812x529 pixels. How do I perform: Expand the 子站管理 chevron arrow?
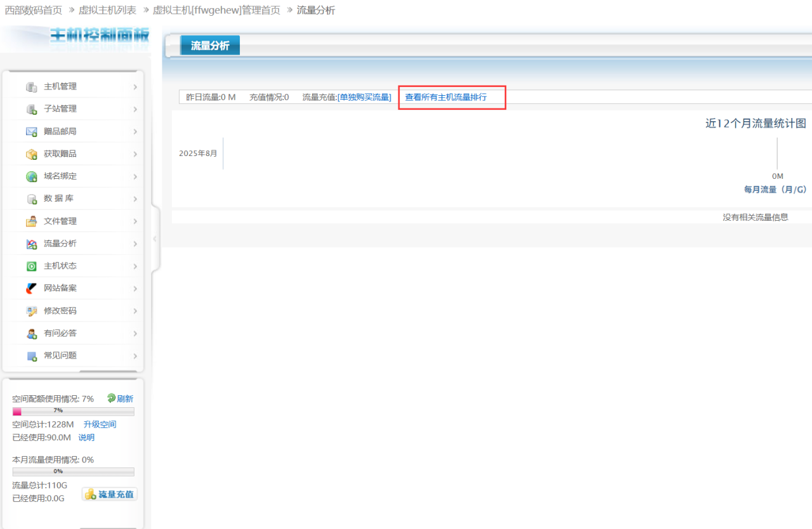click(x=135, y=109)
